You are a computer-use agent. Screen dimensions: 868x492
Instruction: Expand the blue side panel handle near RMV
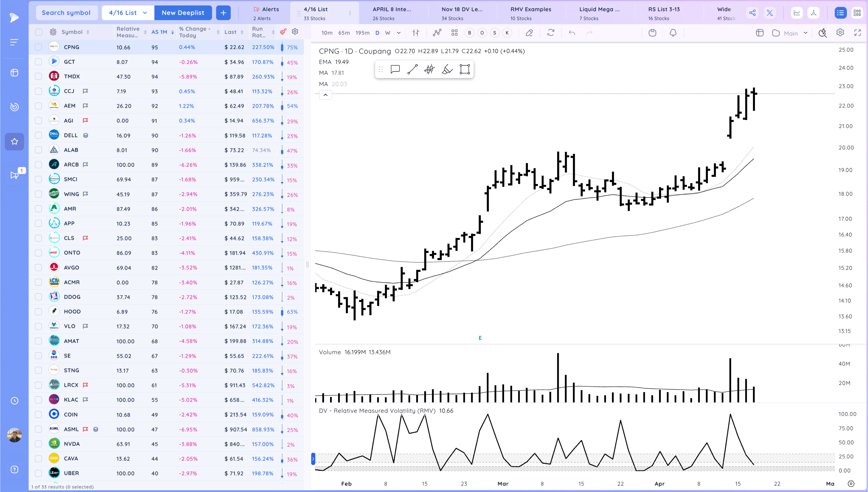(x=313, y=459)
